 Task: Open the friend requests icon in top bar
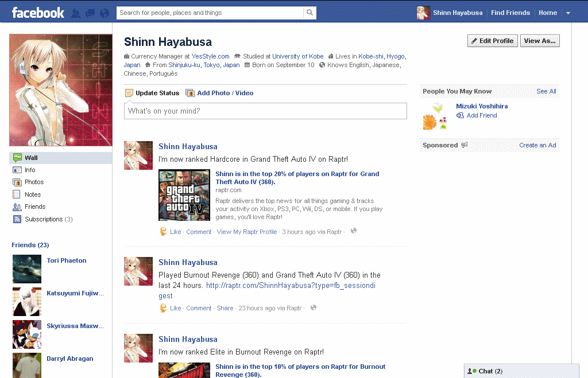pos(76,14)
